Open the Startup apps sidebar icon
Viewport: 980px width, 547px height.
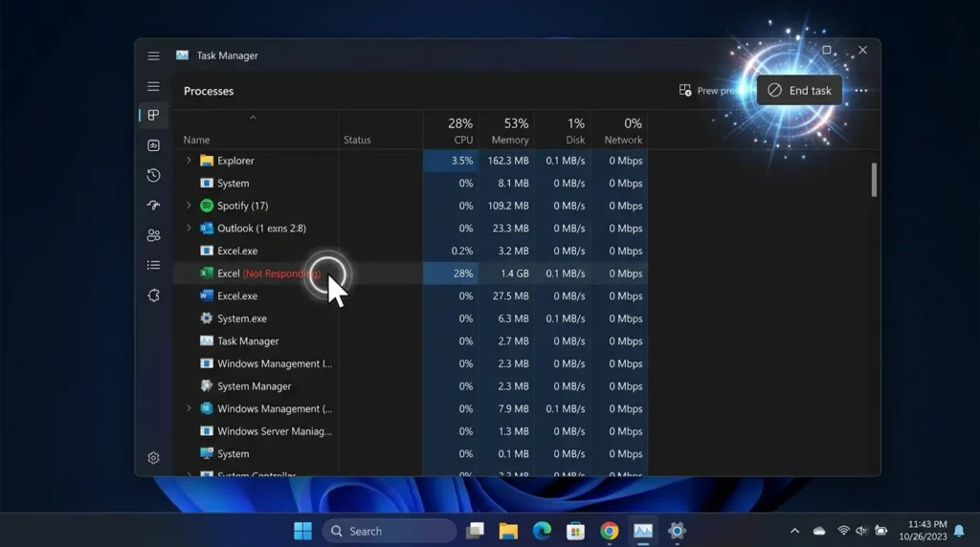[x=153, y=206]
